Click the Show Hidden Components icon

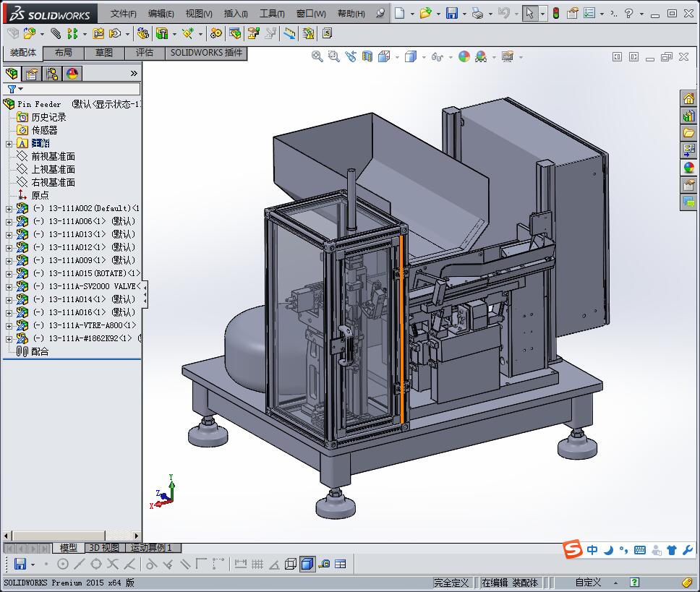tap(143, 33)
